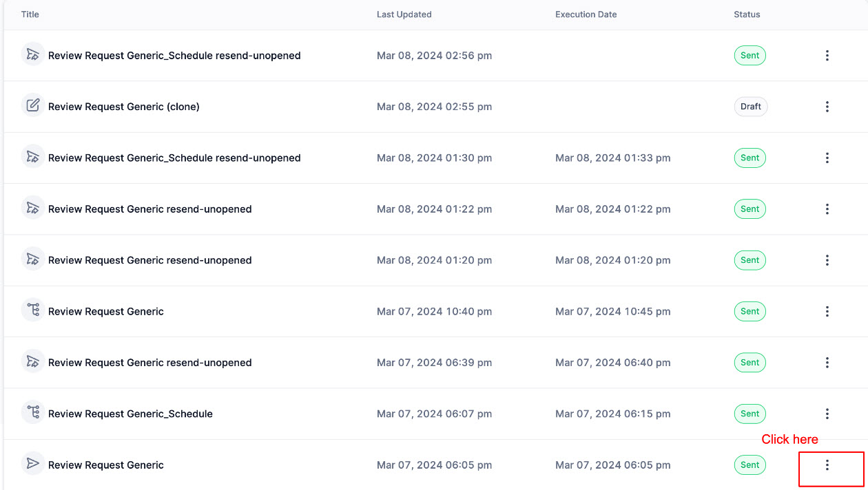
Task: Click the draft edit icon beside Review Request Generic (clone)
Action: (x=32, y=106)
